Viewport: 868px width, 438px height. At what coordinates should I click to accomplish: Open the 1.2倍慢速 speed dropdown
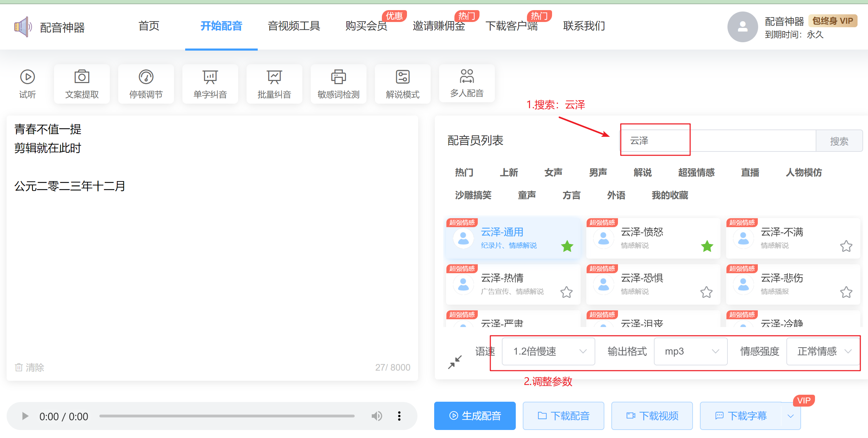548,351
